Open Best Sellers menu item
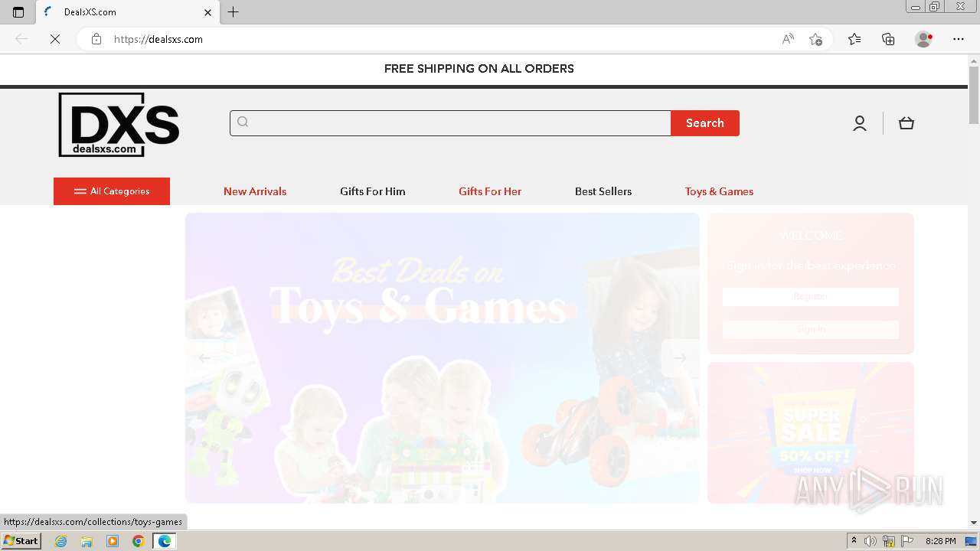 603,191
